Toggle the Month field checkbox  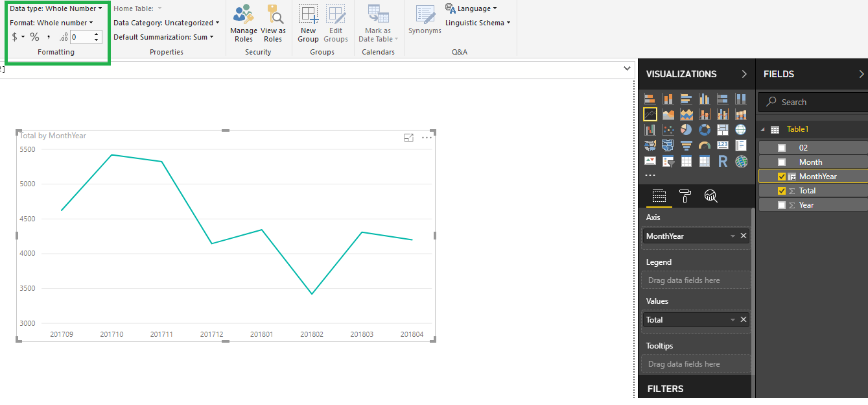(x=781, y=162)
